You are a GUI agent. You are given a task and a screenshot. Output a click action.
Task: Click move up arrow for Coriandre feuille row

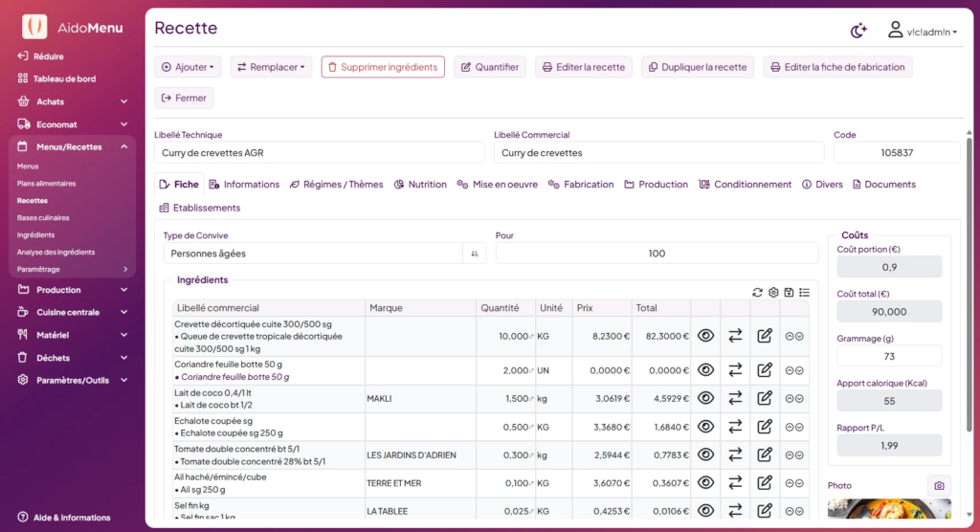click(790, 370)
